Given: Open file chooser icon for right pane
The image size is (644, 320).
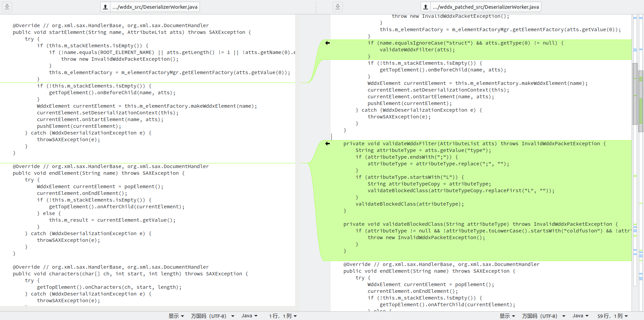Looking at the screenshot, I should (426, 7).
